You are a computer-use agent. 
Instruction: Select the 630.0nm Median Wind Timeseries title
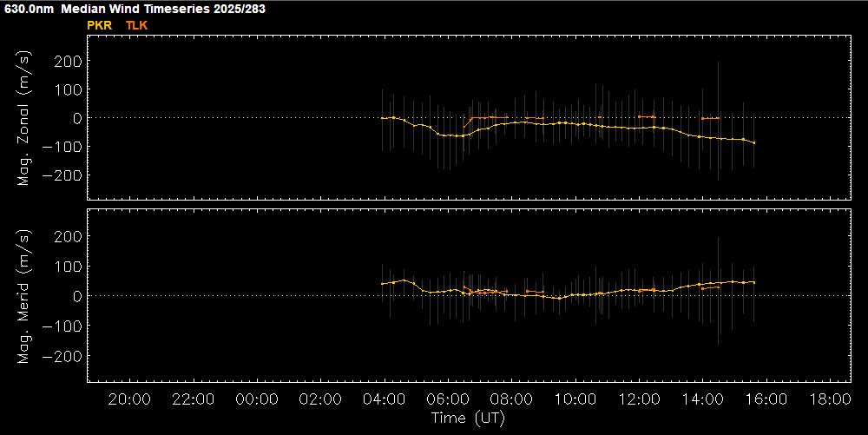[x=133, y=9]
